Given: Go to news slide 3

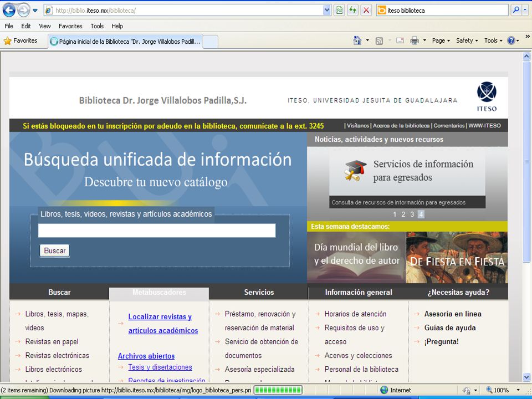Looking at the screenshot, I should (412, 214).
